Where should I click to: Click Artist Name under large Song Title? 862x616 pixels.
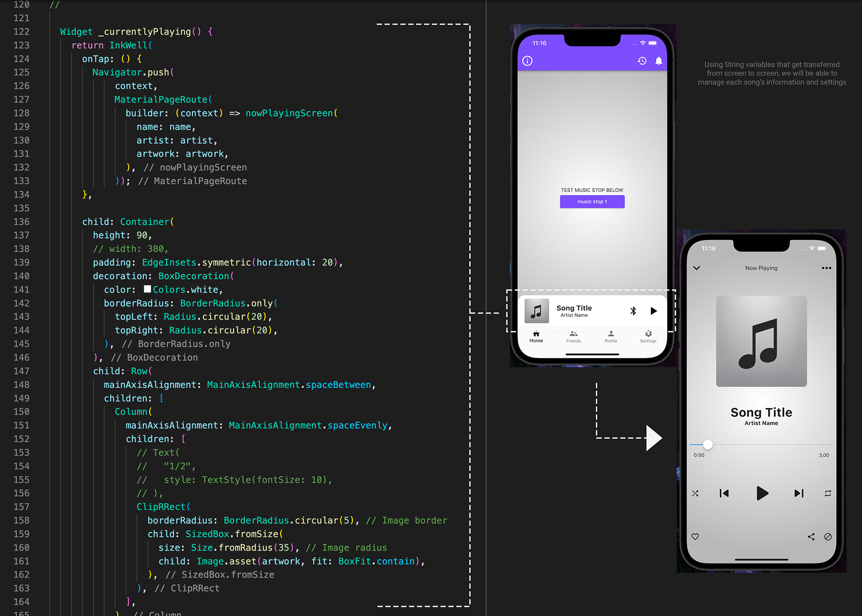click(x=761, y=423)
